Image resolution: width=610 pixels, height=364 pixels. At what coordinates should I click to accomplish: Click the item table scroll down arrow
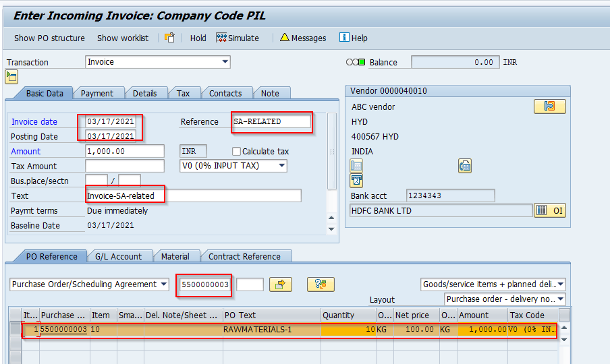(x=564, y=340)
